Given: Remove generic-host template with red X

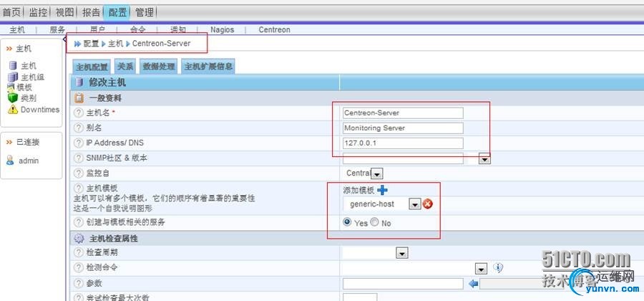Looking at the screenshot, I should [428, 204].
